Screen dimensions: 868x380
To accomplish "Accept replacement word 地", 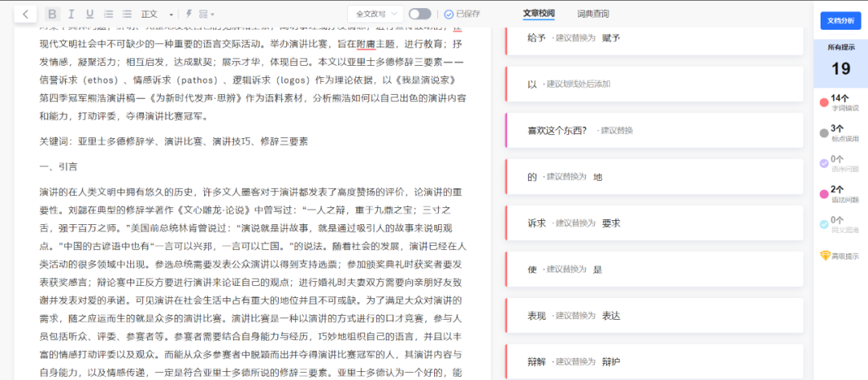I will pyautogui.click(x=597, y=177).
